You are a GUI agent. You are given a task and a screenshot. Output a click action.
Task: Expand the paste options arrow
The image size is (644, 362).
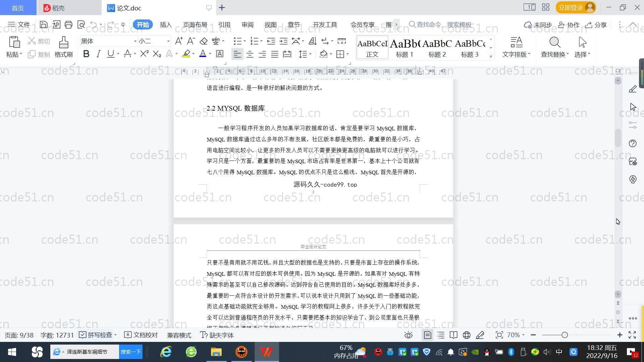click(x=21, y=54)
